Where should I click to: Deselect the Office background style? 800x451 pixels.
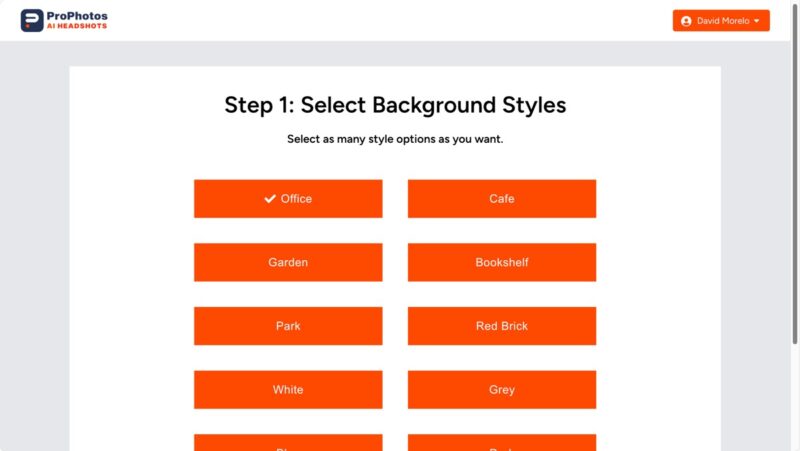tap(288, 199)
